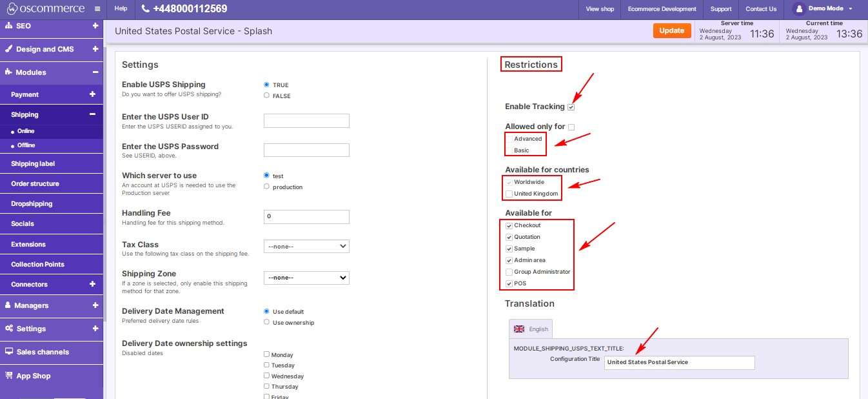This screenshot has width=868, height=399.
Task: Focus the USPS User ID field
Action: pos(306,121)
